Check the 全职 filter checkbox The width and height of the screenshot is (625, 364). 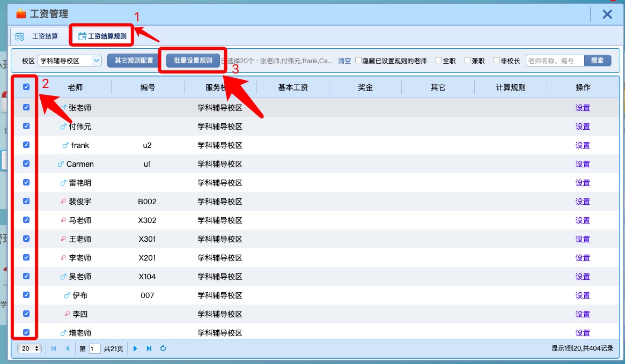[439, 60]
